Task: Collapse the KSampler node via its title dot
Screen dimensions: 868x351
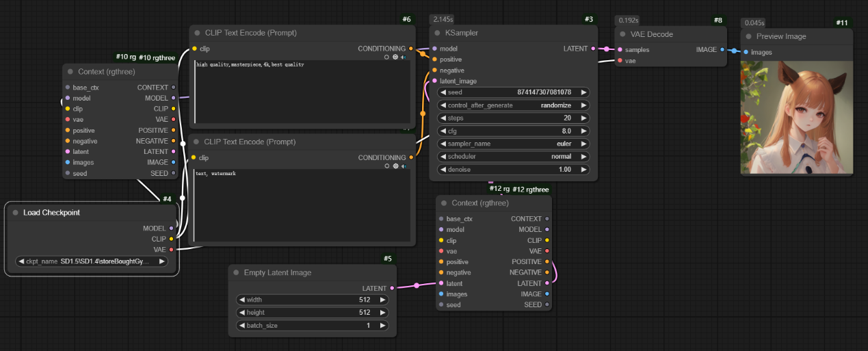Action: [438, 33]
